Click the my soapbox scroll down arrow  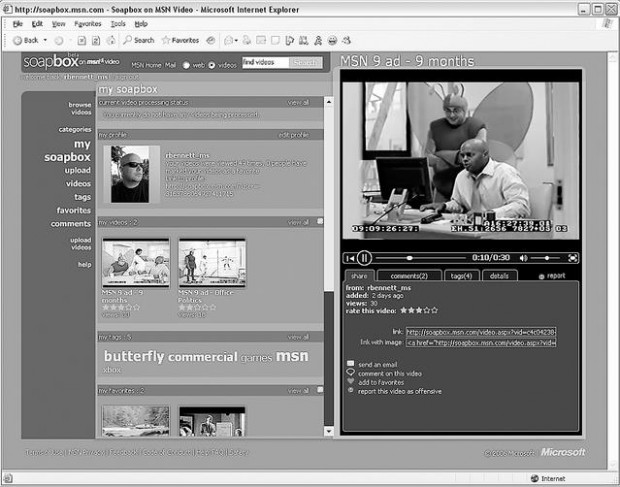click(329, 431)
